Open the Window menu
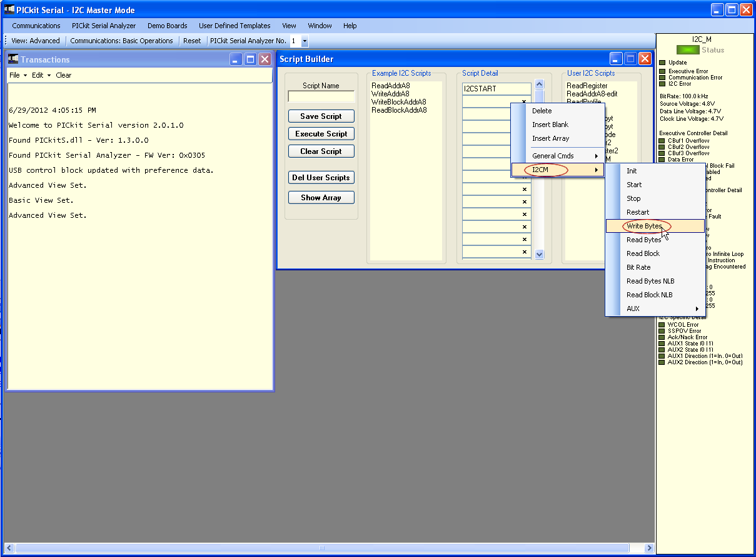The height and width of the screenshot is (557, 756). [320, 26]
